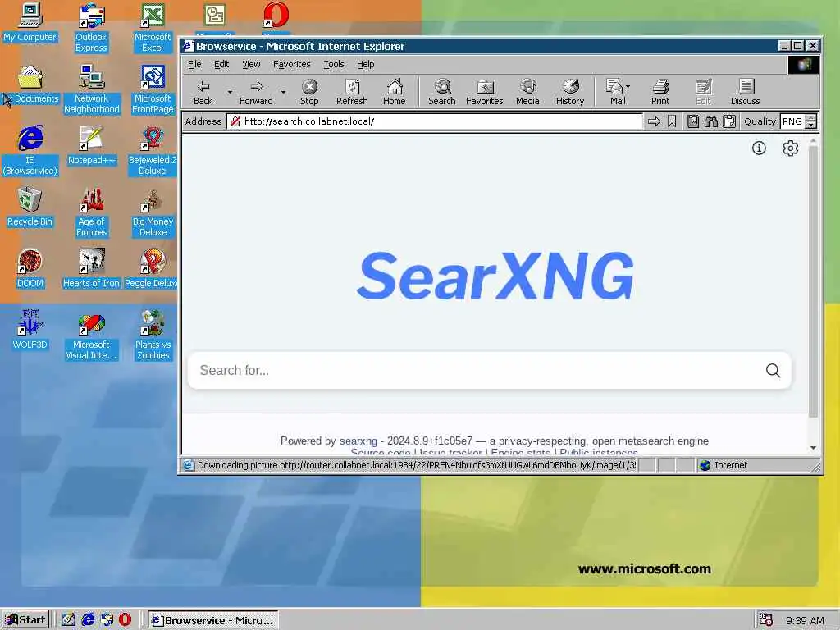This screenshot has width=840, height=630.
Task: Open the Help menu
Action: click(x=365, y=64)
